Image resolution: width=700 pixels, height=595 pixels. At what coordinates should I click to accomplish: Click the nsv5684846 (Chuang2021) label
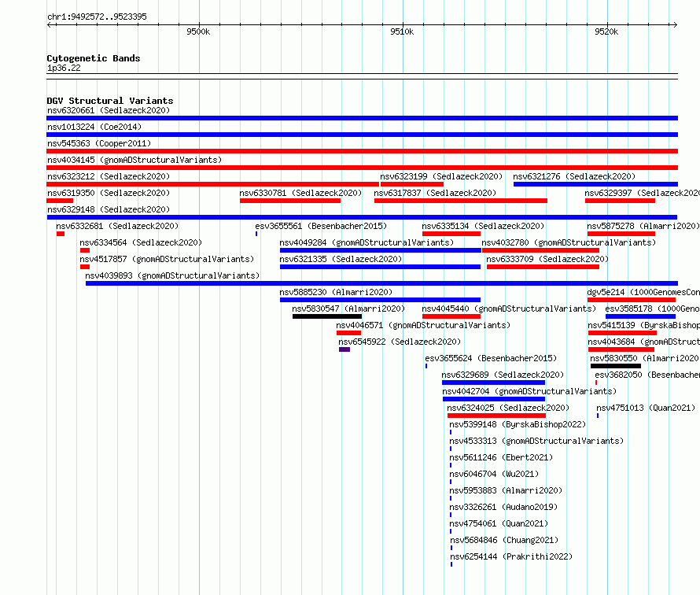(x=504, y=540)
